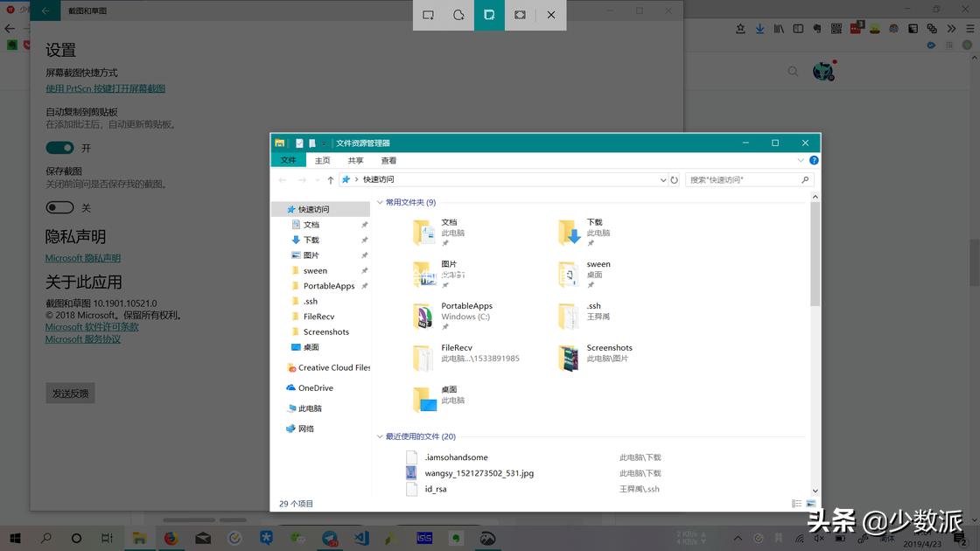The height and width of the screenshot is (551, 980).
Task: Turn off 自动复制到剪贴板 toggle
Action: (x=59, y=147)
